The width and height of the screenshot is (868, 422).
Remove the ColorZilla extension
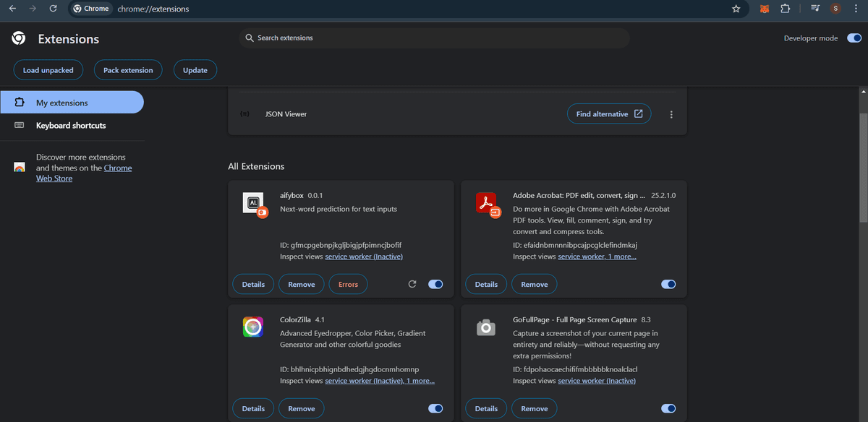[x=302, y=409]
